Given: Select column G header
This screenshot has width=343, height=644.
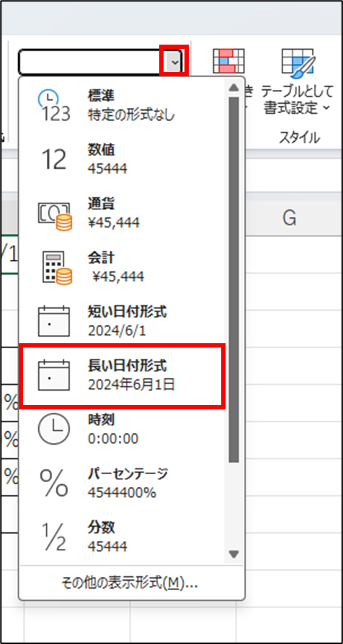Looking at the screenshot, I should (x=290, y=219).
